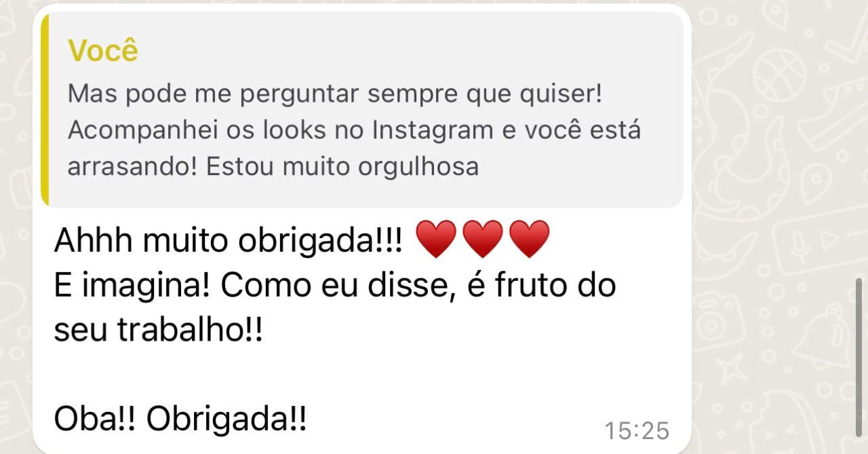Click the "seu trabalho!!" text
Image resolution: width=868 pixels, height=454 pixels.
coord(157,330)
